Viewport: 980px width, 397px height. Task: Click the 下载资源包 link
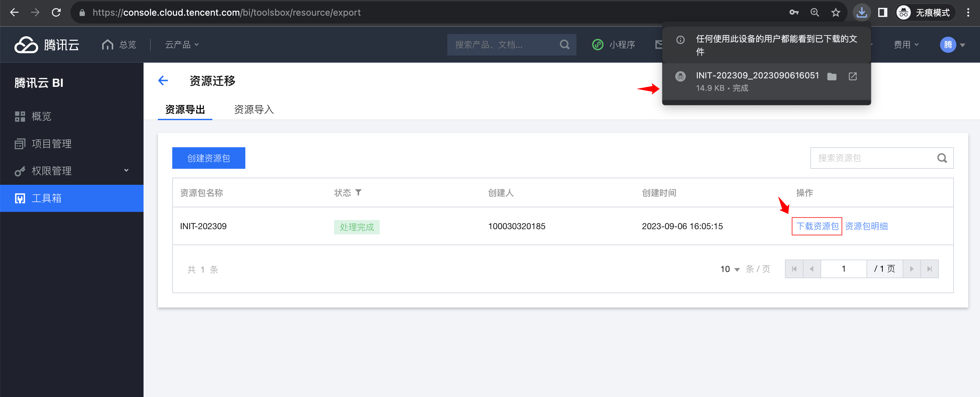pos(817,227)
